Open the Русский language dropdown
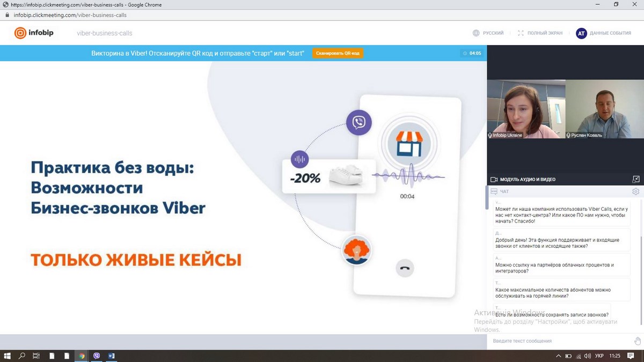 (x=488, y=33)
